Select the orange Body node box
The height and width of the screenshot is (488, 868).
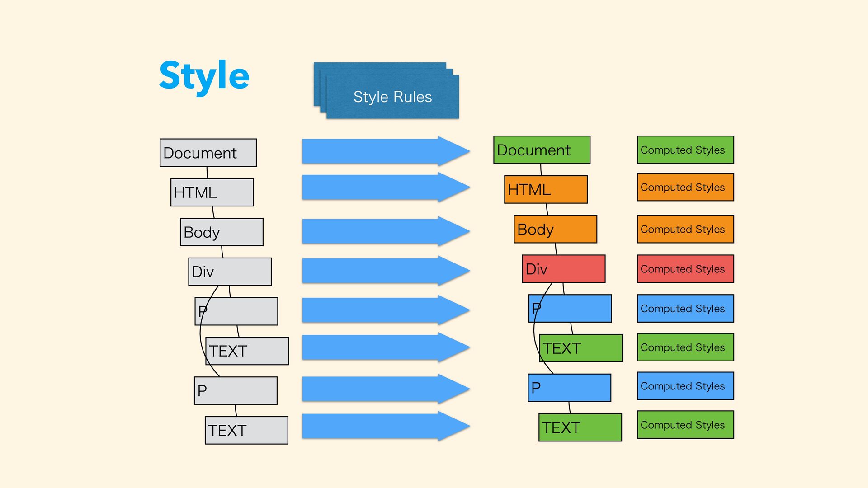(x=556, y=229)
